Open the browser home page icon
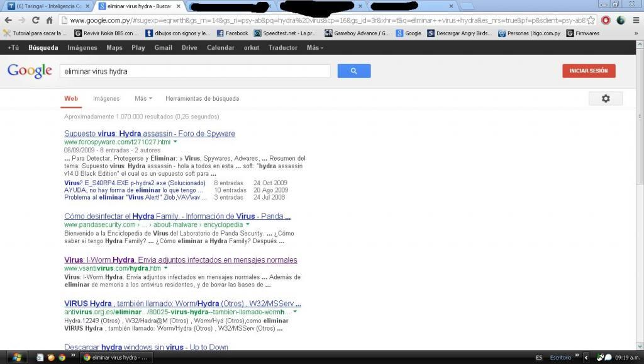 click(49, 20)
